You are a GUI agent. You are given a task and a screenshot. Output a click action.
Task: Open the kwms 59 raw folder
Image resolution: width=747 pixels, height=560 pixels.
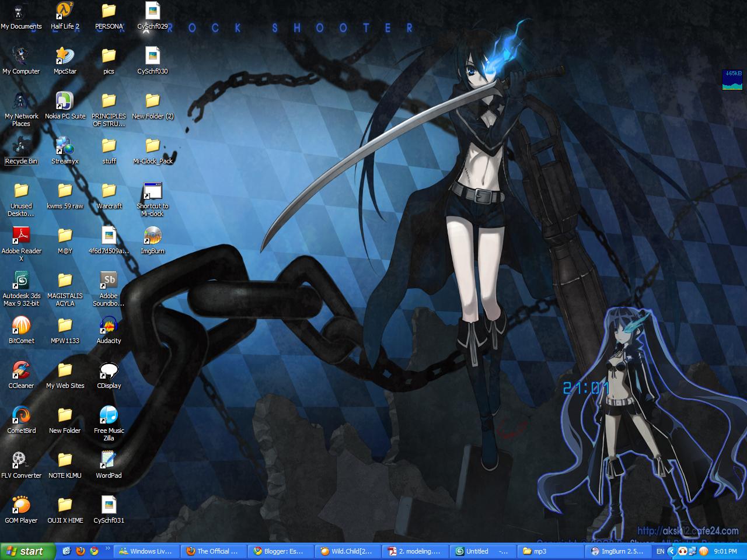click(65, 196)
